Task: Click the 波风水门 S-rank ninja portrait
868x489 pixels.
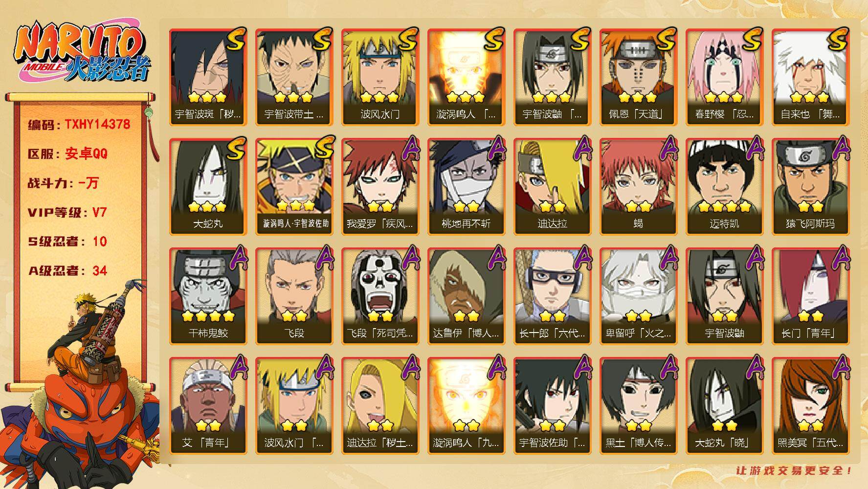Action: click(380, 77)
